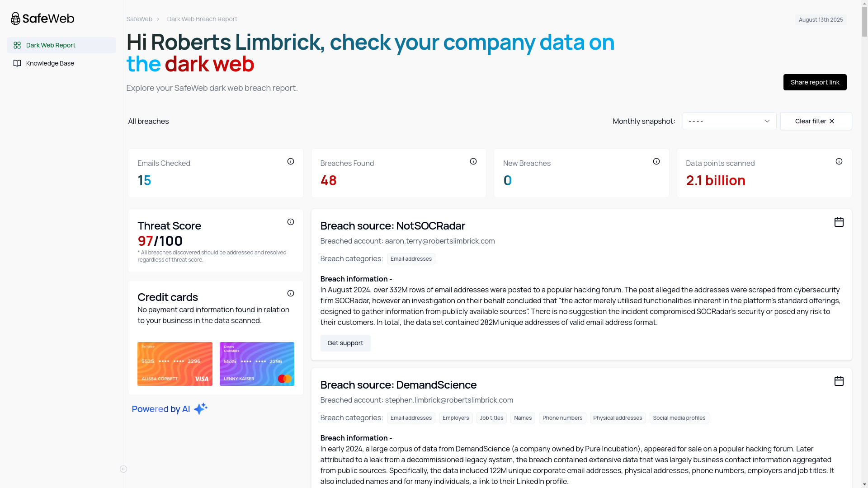
Task: Click the Social media profiles tag
Action: (x=679, y=418)
